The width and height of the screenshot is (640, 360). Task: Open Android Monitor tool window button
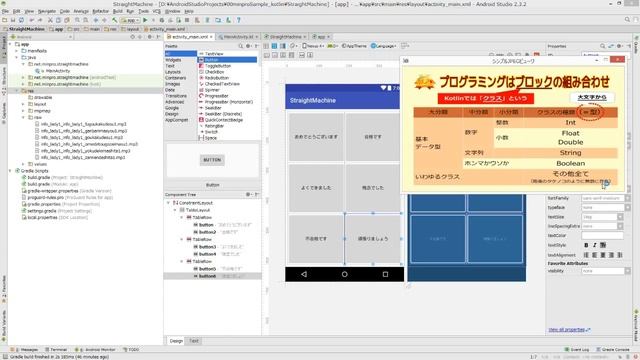95,349
